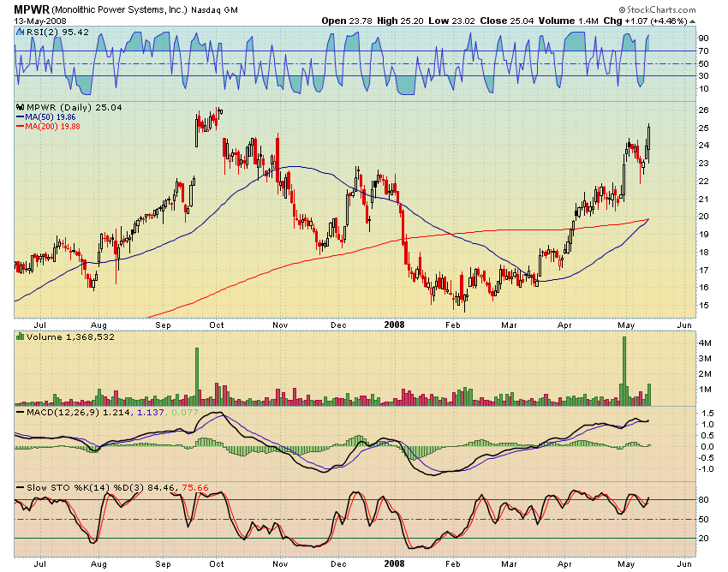Click the Close 25.04 value in the header
Image resolution: width=728 pixels, height=572 pixels.
point(506,21)
